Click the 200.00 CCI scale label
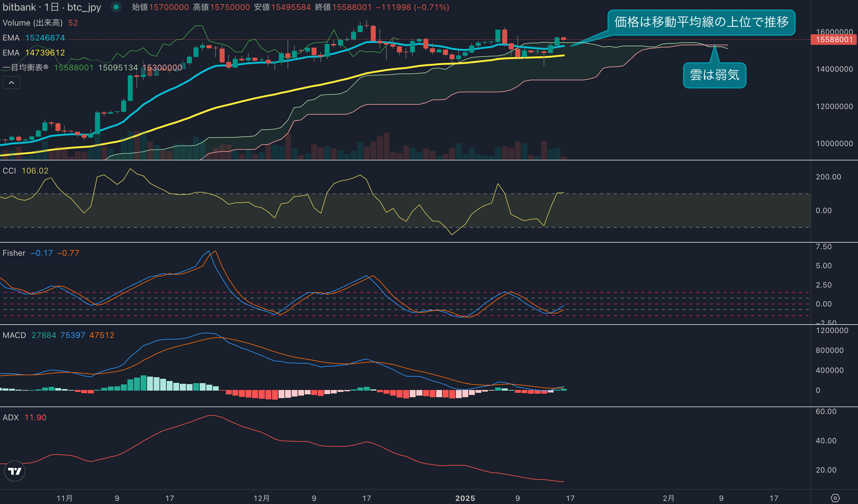The height and width of the screenshot is (504, 858). [828, 177]
